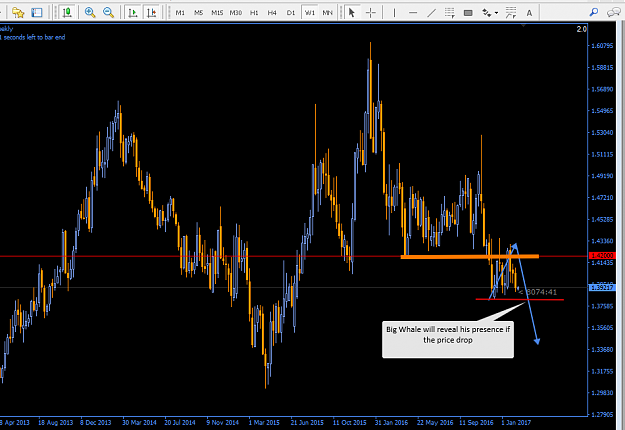Click date label 31 Jan 2016
Viewport: 625px width, 430px height.
coord(391,422)
